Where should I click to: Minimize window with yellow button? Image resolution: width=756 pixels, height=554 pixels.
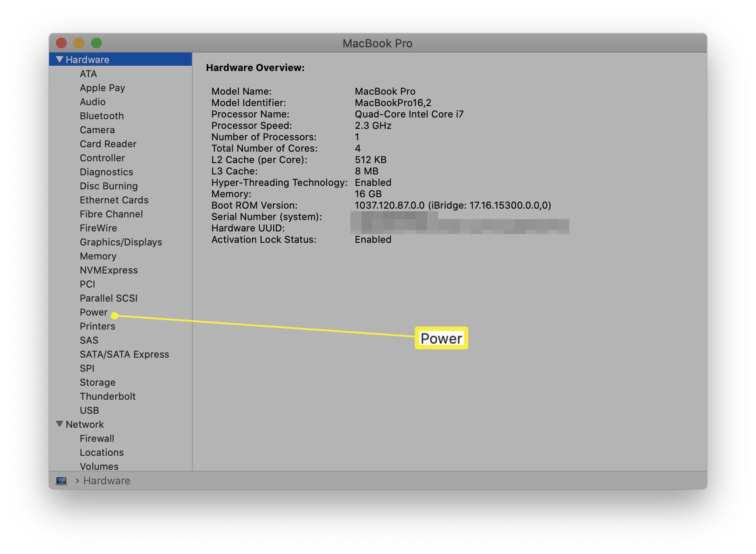click(x=79, y=43)
